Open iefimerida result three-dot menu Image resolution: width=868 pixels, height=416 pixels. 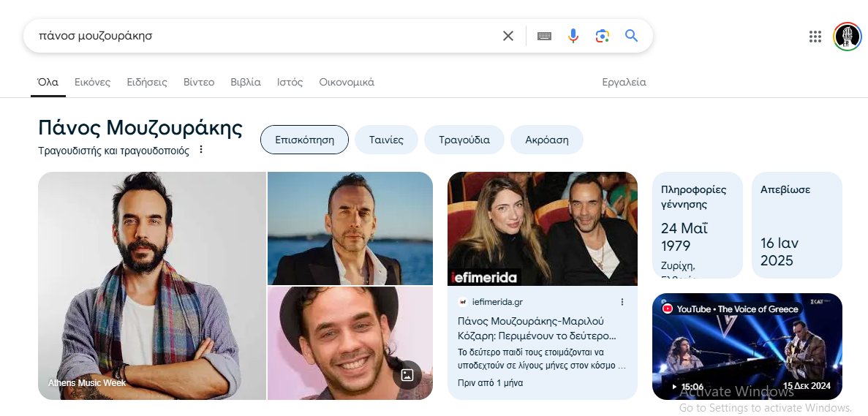pyautogui.click(x=622, y=302)
